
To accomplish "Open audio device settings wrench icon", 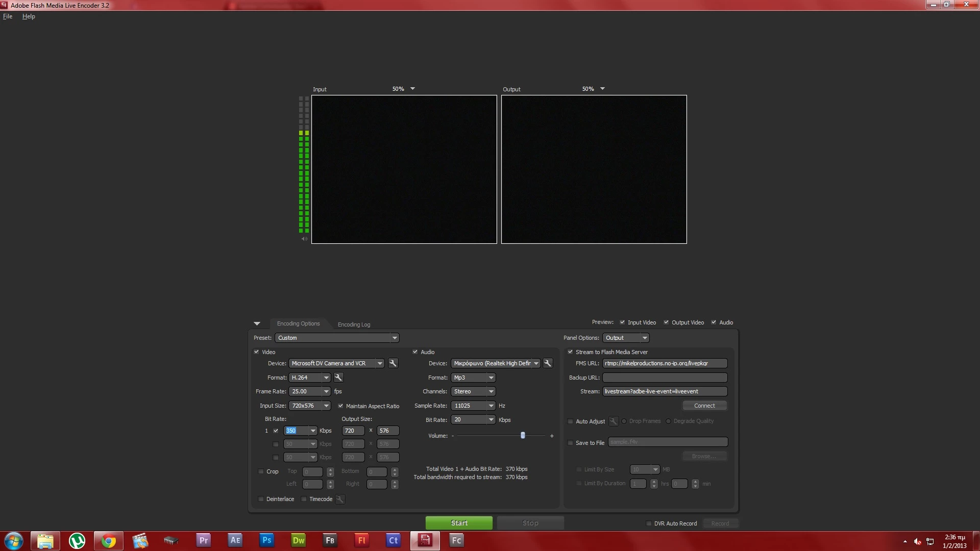I will (x=547, y=363).
